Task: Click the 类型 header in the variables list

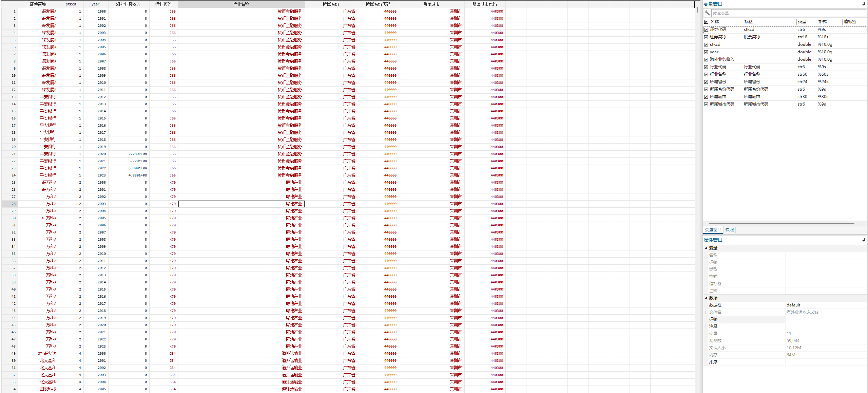Action: 802,22
